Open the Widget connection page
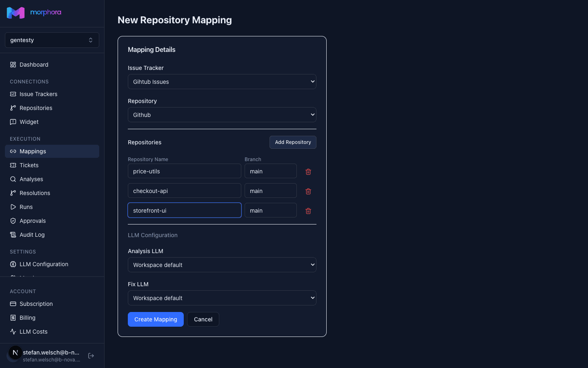The width and height of the screenshot is (588, 368). click(x=13, y=122)
